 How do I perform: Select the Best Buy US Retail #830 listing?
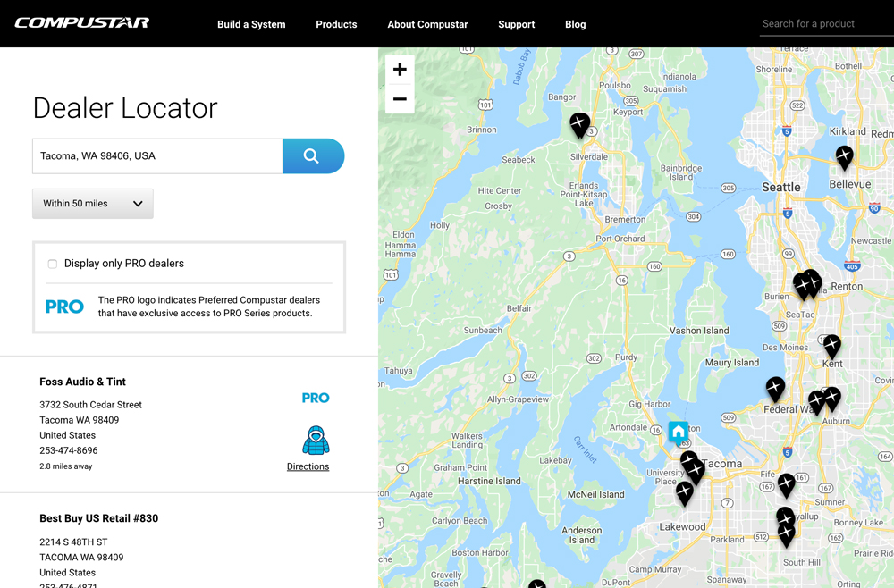click(x=98, y=518)
